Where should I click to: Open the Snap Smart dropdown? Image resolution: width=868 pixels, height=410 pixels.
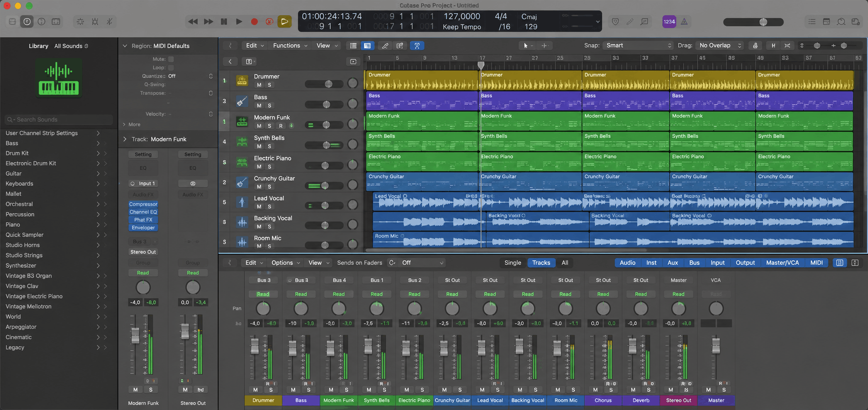tap(638, 46)
